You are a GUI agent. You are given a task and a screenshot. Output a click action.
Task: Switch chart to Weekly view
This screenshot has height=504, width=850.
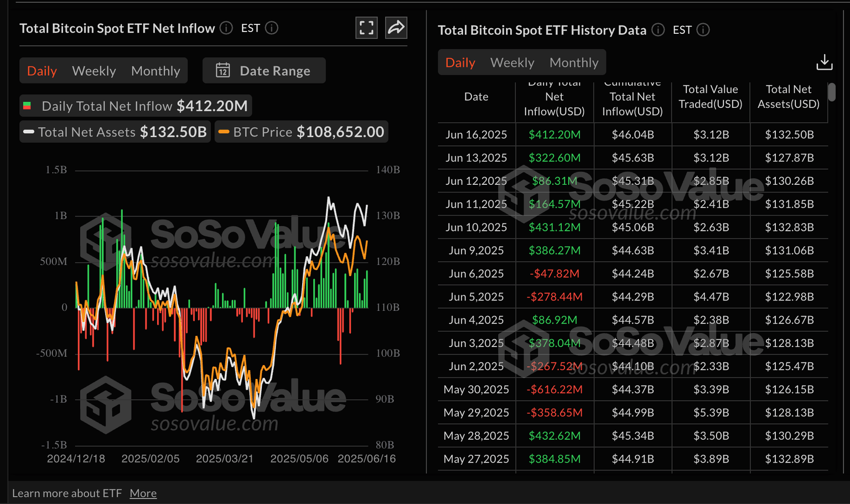pos(94,71)
